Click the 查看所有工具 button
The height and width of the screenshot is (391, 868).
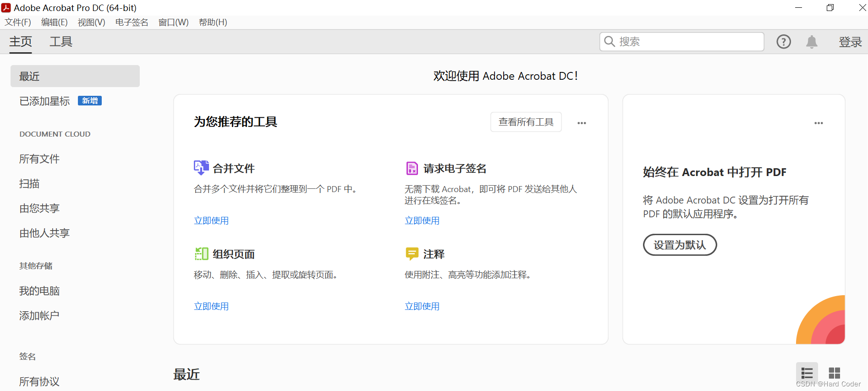click(526, 122)
